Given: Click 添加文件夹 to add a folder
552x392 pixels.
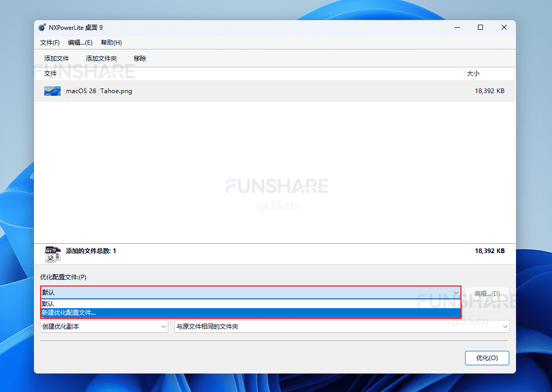Looking at the screenshot, I should [x=101, y=58].
